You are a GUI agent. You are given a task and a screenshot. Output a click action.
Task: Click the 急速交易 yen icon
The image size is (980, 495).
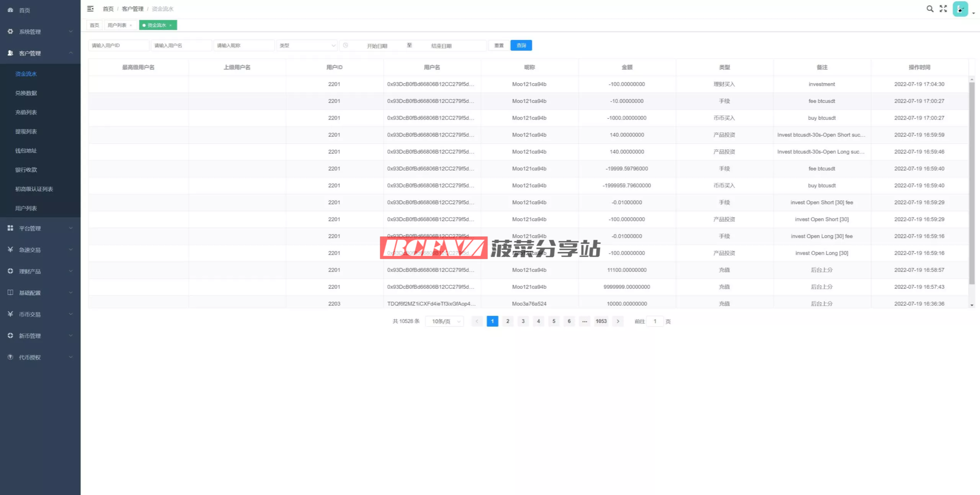10,250
